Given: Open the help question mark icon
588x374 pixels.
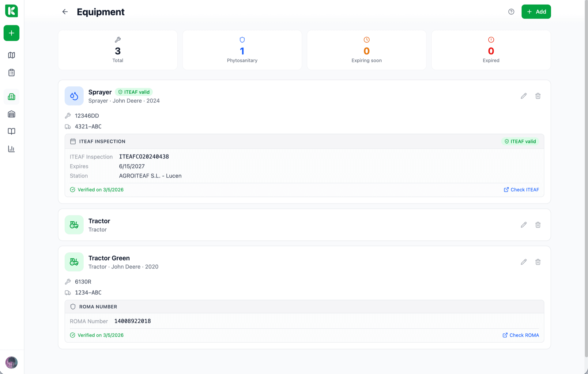Looking at the screenshot, I should pyautogui.click(x=511, y=12).
